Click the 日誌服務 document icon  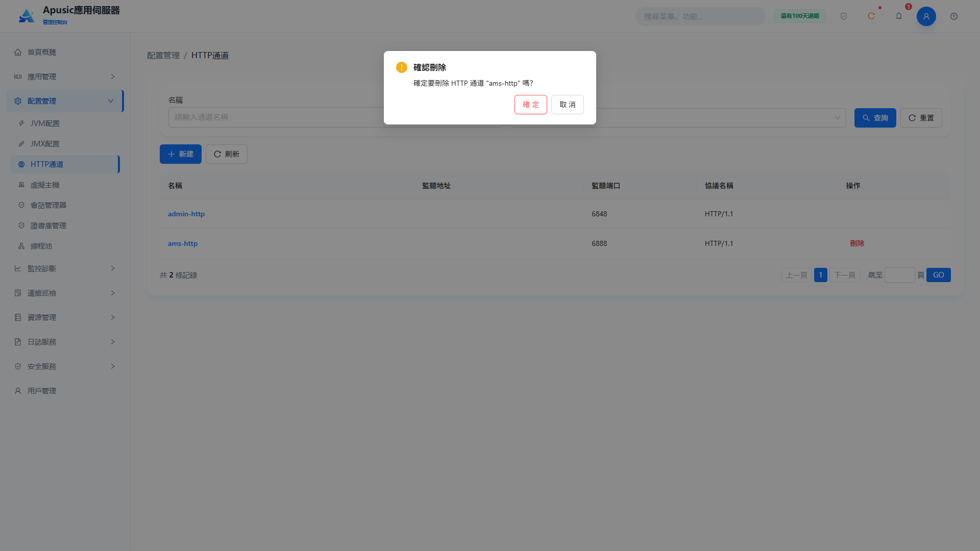[x=18, y=342]
